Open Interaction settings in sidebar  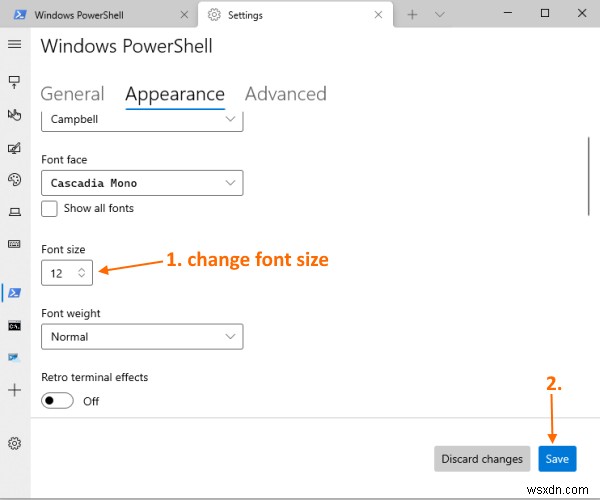tap(15, 115)
